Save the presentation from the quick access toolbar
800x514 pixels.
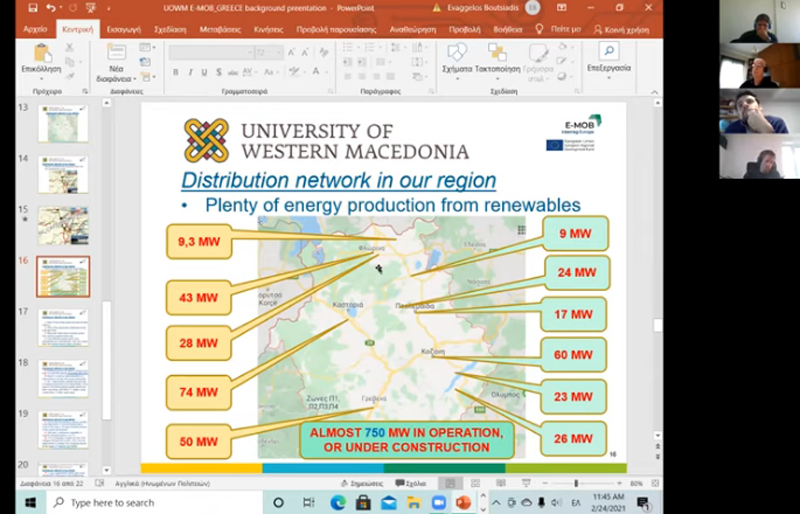pos(33,8)
